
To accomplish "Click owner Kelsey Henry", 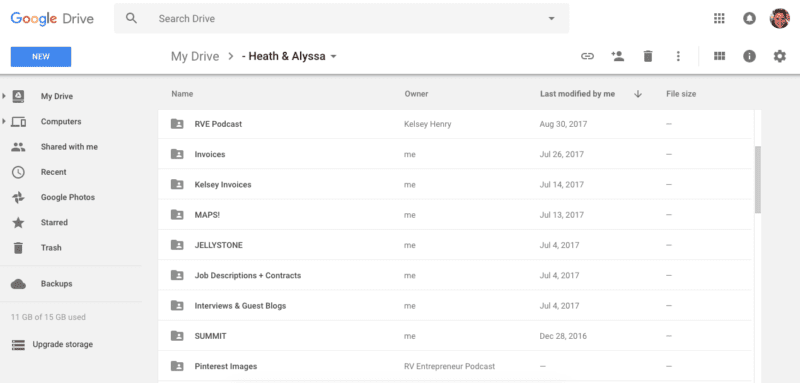I will pyautogui.click(x=428, y=124).
